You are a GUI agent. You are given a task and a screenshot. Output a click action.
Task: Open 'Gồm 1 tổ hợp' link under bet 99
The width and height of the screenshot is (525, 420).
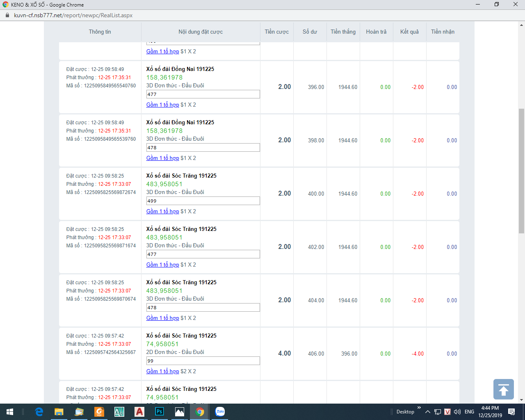pos(162,371)
